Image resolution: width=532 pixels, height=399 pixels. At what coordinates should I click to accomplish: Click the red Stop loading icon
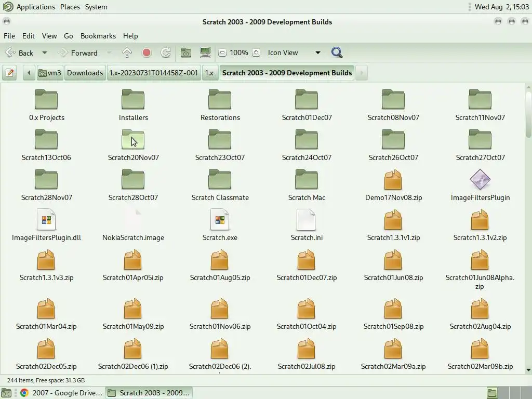coord(146,52)
